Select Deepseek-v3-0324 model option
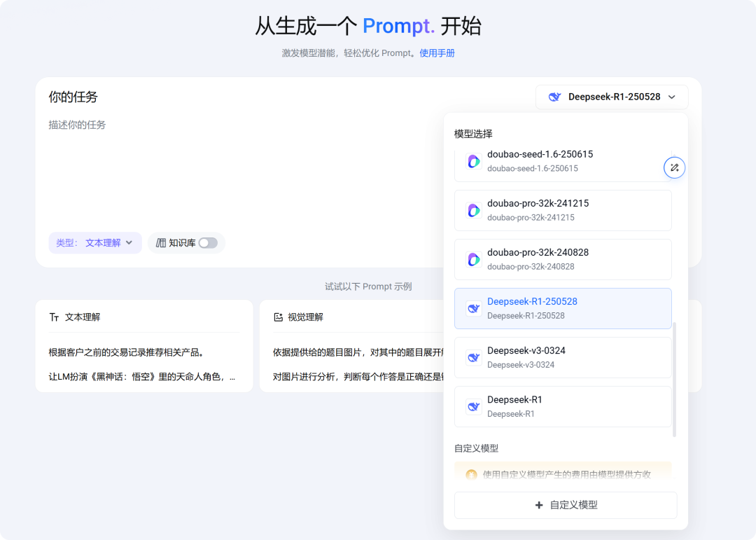Screen dimensions: 756x540 (x=563, y=358)
